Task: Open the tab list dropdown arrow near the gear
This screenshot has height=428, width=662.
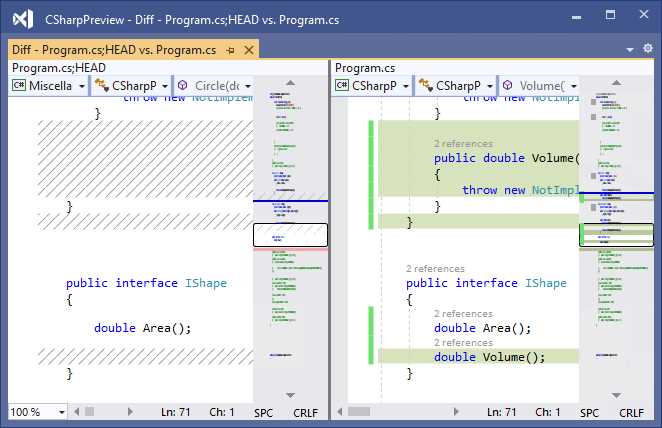Action: 629,50
